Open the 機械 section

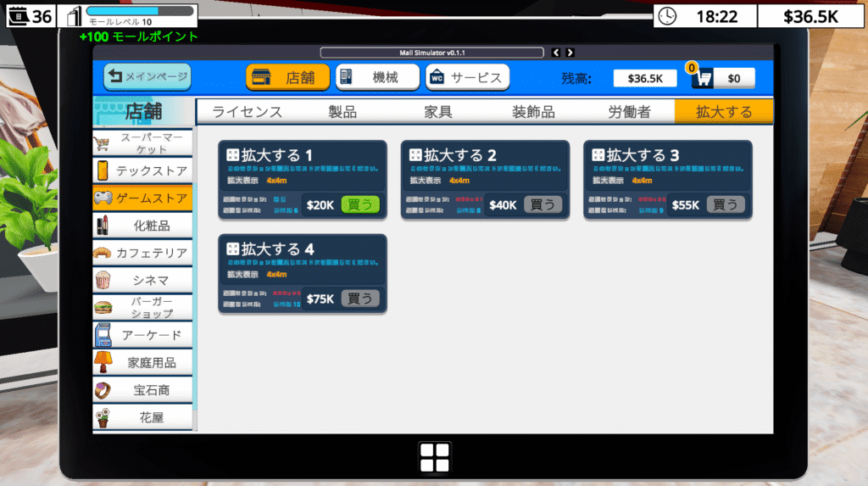[377, 77]
